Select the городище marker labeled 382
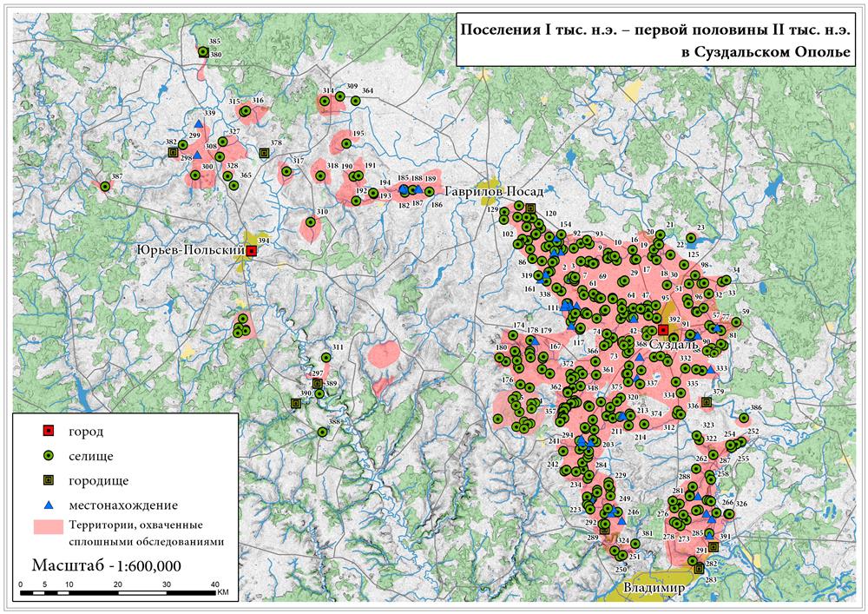The height and width of the screenshot is (614, 868). tap(173, 153)
